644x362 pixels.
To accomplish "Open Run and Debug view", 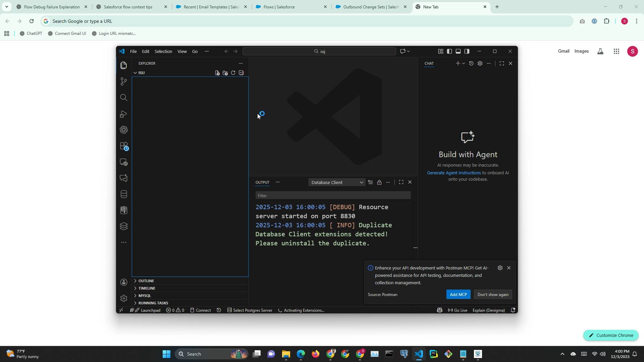I will (x=124, y=114).
